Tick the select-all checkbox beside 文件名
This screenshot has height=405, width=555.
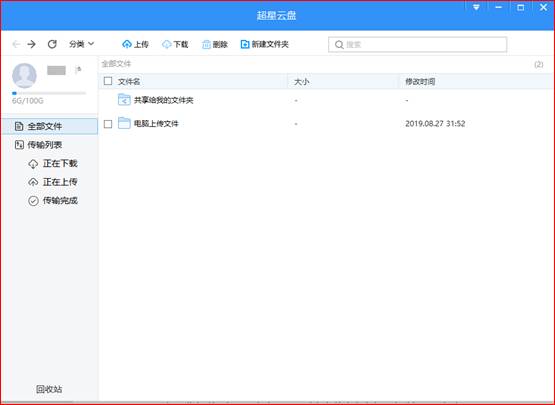pyautogui.click(x=108, y=81)
